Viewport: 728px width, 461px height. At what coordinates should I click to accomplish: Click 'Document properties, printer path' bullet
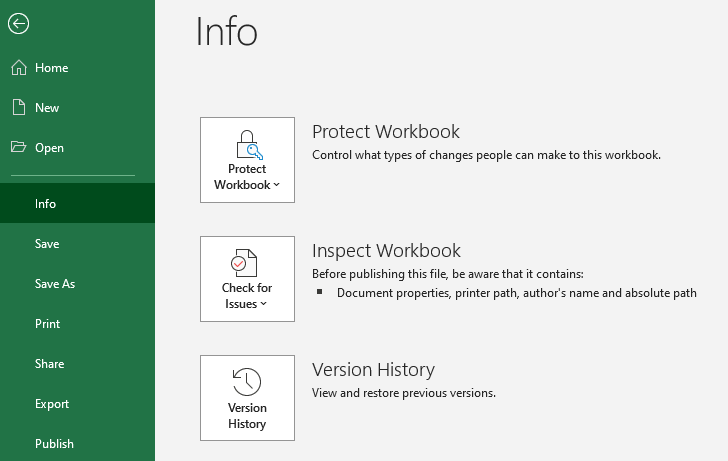click(x=517, y=293)
